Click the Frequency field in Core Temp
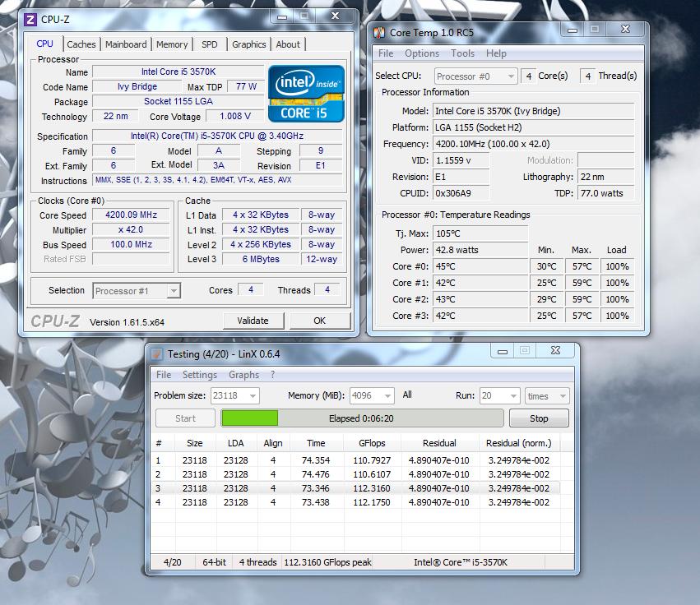The image size is (700, 605). coord(534,144)
